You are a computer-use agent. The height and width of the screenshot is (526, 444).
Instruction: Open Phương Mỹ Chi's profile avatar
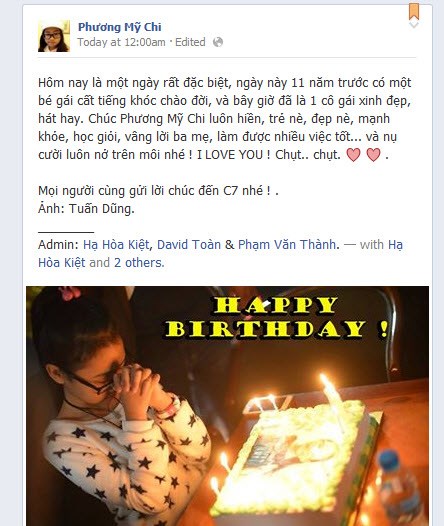coord(54,36)
